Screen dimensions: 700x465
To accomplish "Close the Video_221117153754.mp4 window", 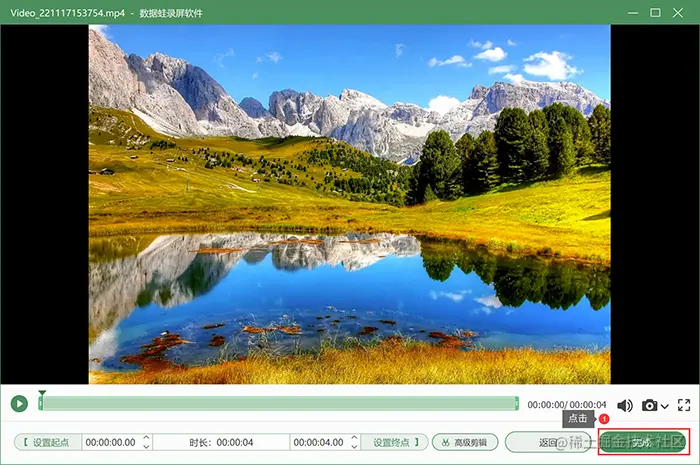I will [x=678, y=13].
